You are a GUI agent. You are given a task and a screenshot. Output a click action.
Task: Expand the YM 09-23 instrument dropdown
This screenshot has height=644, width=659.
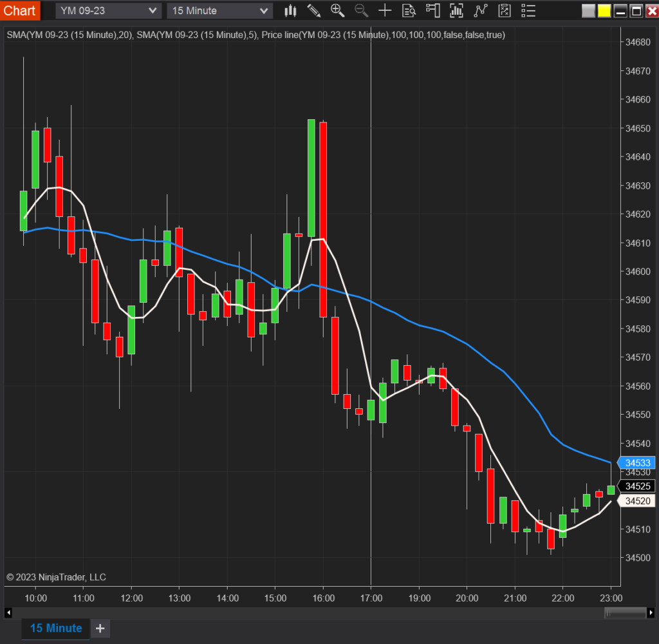point(108,10)
